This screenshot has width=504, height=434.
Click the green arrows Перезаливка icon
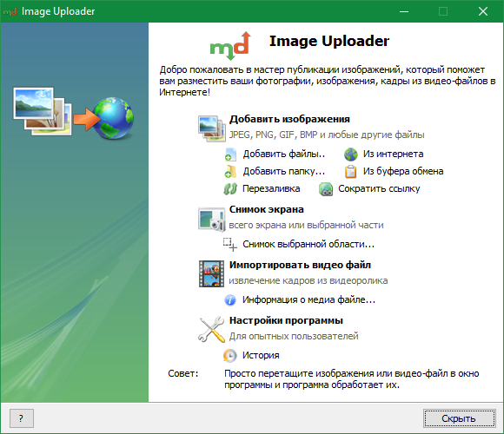[x=230, y=188]
